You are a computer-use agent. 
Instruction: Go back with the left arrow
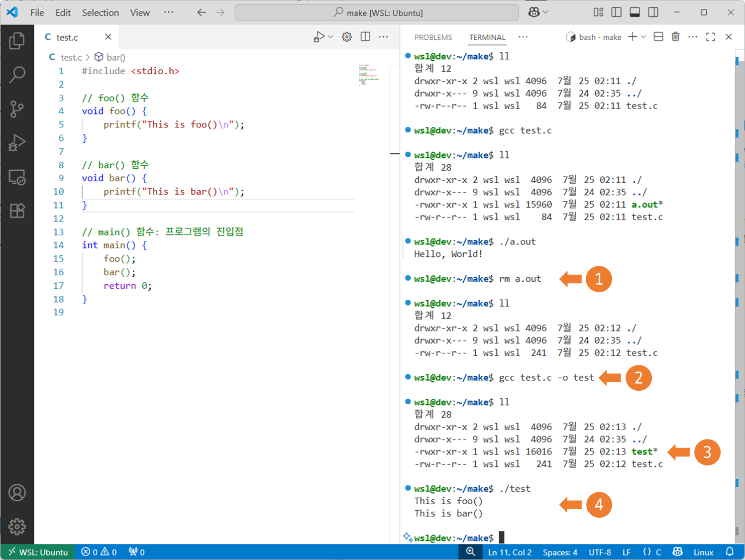tap(202, 12)
